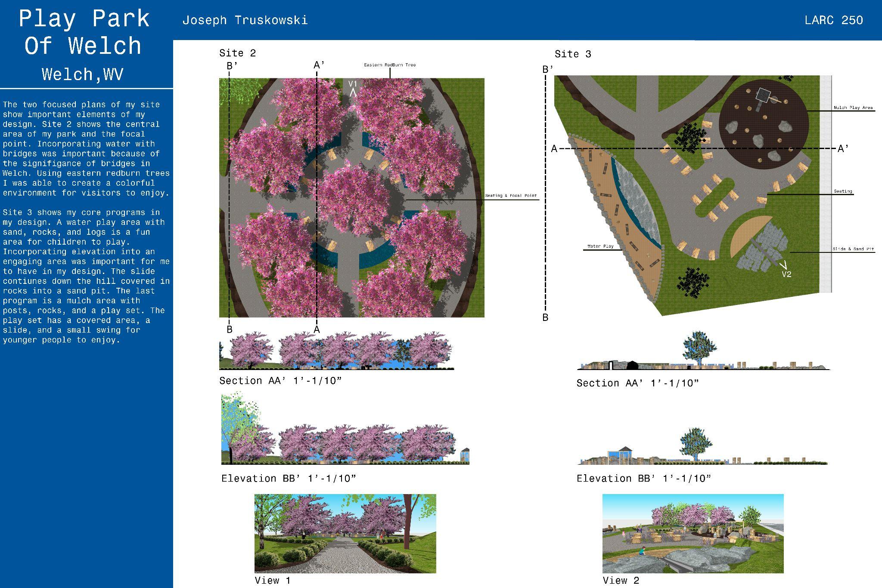Click the 'Play Park Of Welch' title
Screen dimensions: 882x588
pyautogui.click(x=84, y=32)
